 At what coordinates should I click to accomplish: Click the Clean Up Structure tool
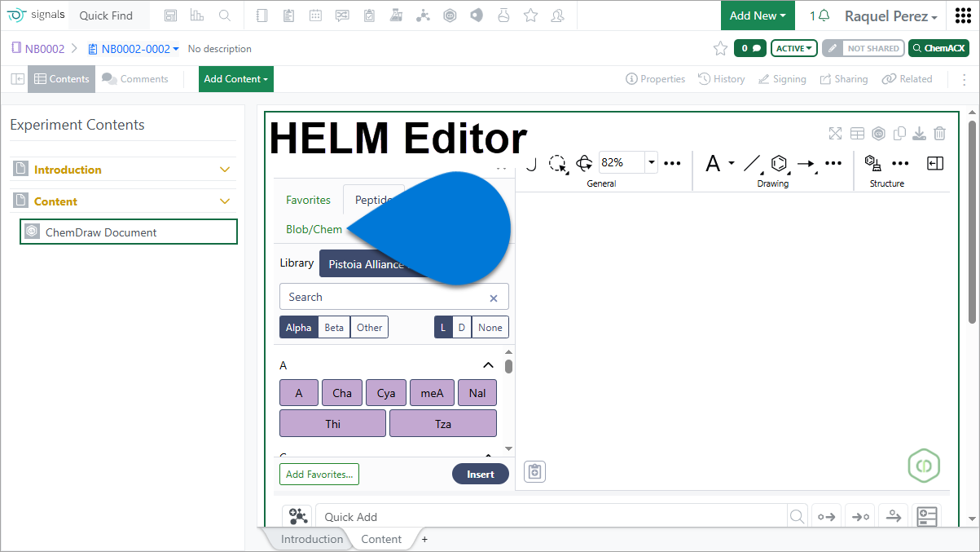872,163
